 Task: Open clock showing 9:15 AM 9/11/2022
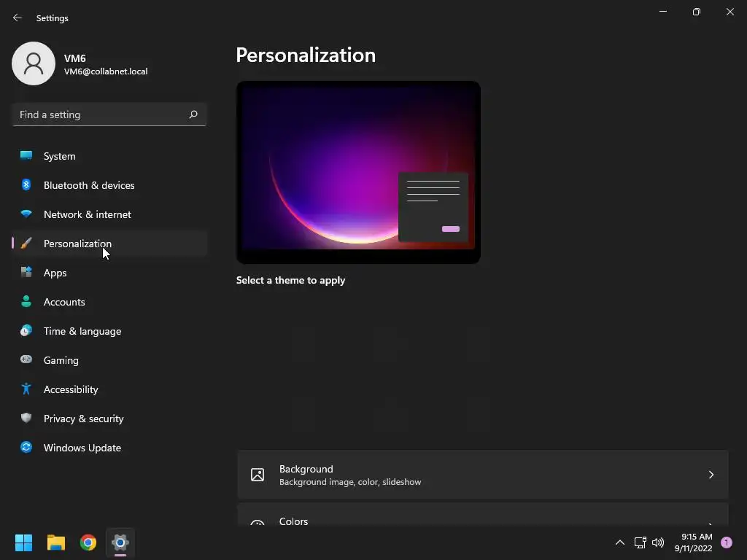[694, 542]
